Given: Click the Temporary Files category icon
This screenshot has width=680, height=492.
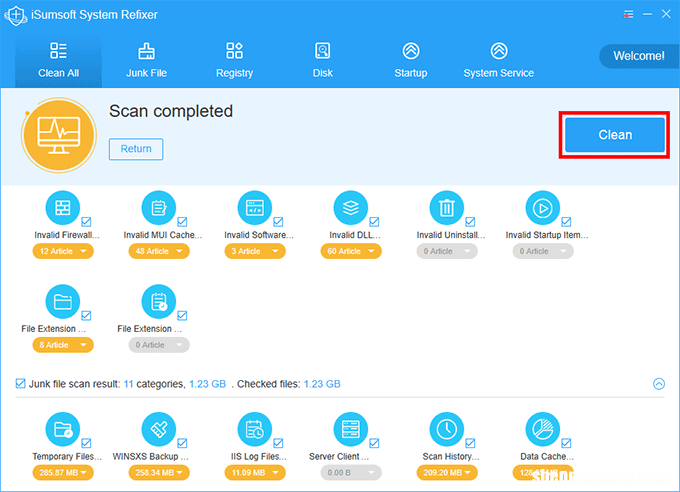Looking at the screenshot, I should (x=63, y=429).
